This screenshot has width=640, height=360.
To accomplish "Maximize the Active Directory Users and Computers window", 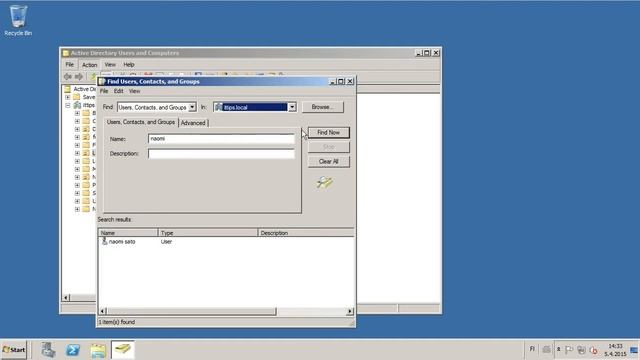I will pos(427,53).
